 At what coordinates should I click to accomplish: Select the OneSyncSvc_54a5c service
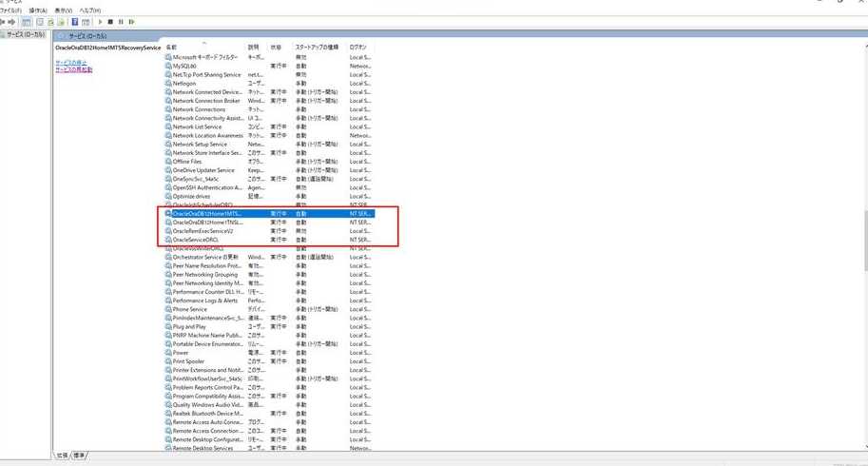click(270, 179)
